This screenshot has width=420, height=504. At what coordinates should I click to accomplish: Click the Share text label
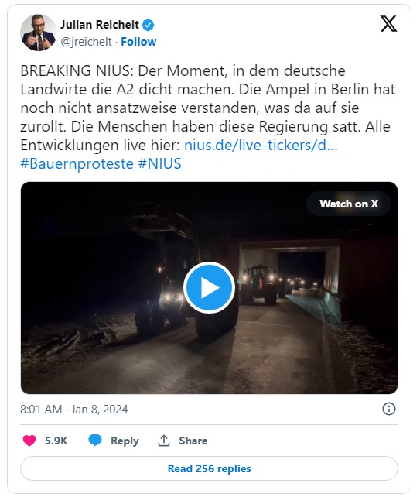193,441
